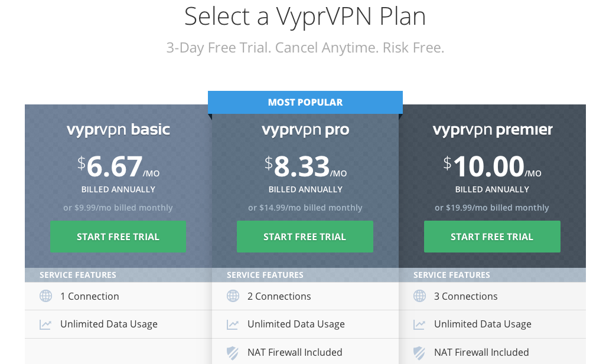Click the shield icon in the pro plan
Viewport: 593px width, 364px height.
(233, 353)
